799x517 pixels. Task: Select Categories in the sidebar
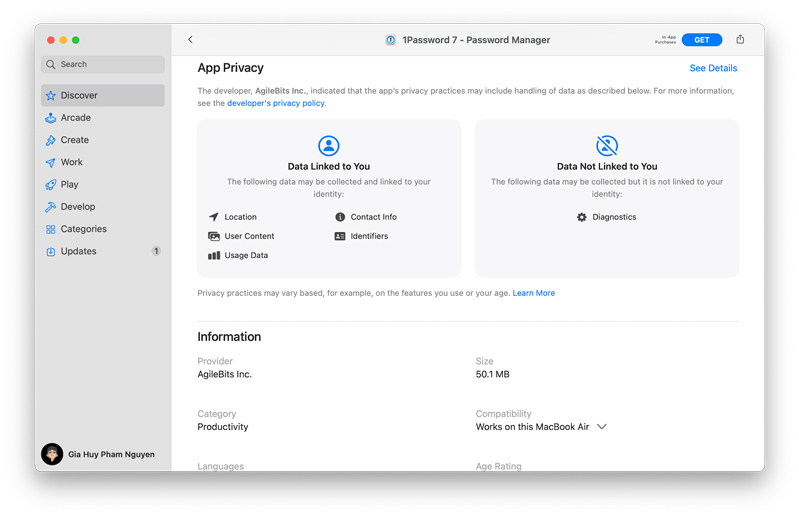[83, 229]
